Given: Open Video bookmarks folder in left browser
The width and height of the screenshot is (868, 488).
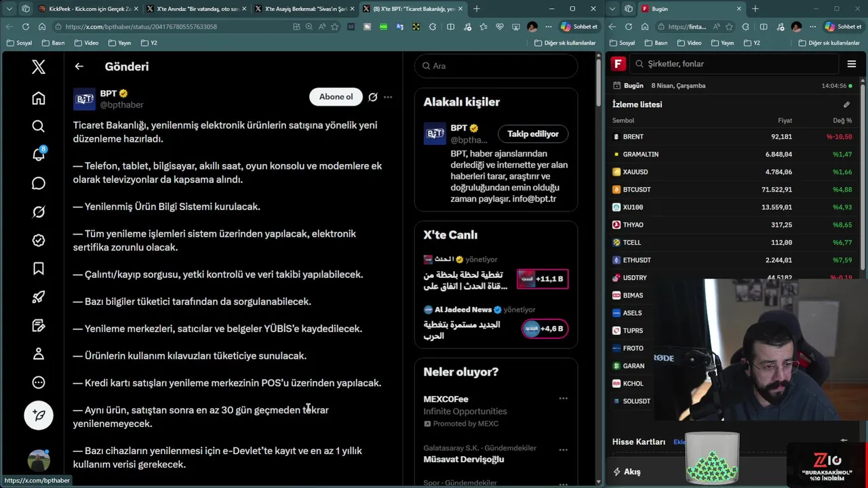Looking at the screenshot, I should click(x=86, y=43).
